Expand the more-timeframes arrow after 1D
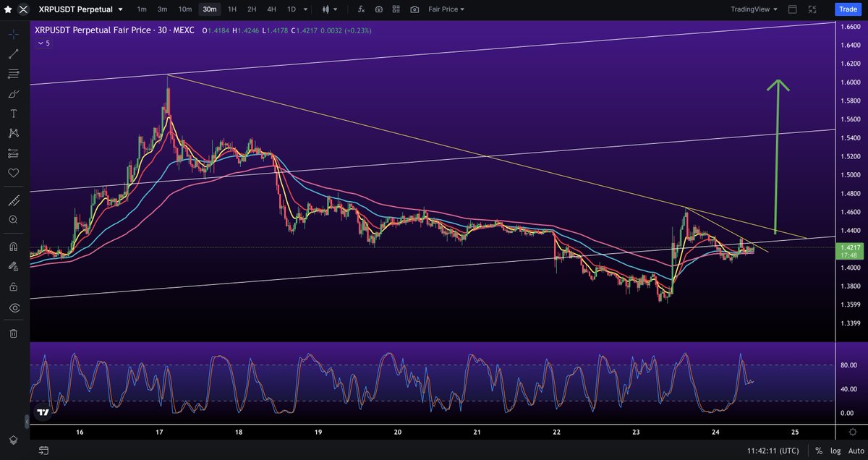This screenshot has width=868, height=460. click(305, 9)
